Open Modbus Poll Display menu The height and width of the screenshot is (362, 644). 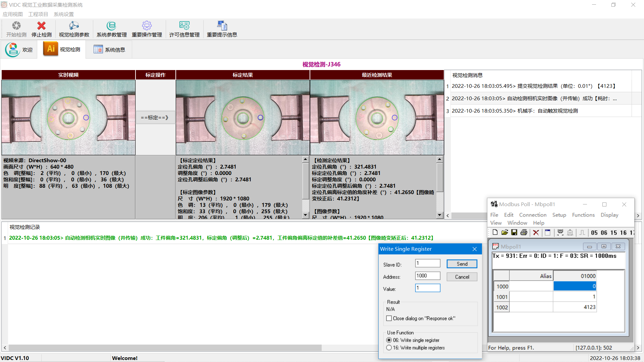coord(609,215)
